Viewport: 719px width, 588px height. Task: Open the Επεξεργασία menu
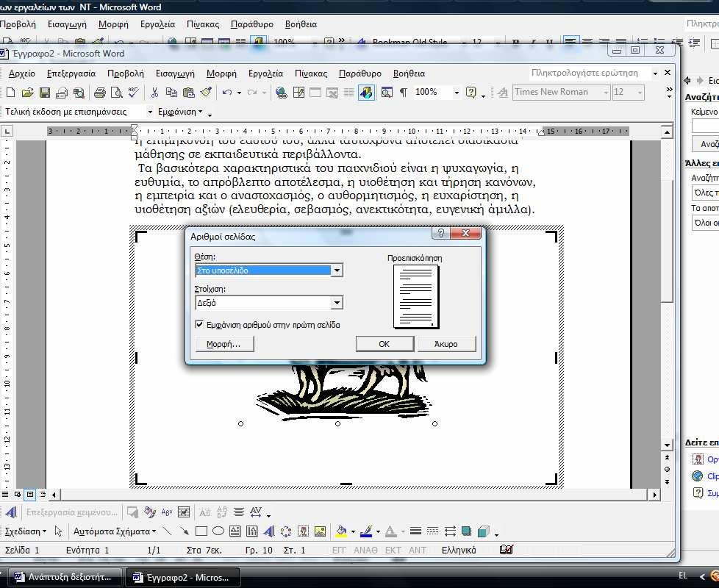tap(71, 73)
